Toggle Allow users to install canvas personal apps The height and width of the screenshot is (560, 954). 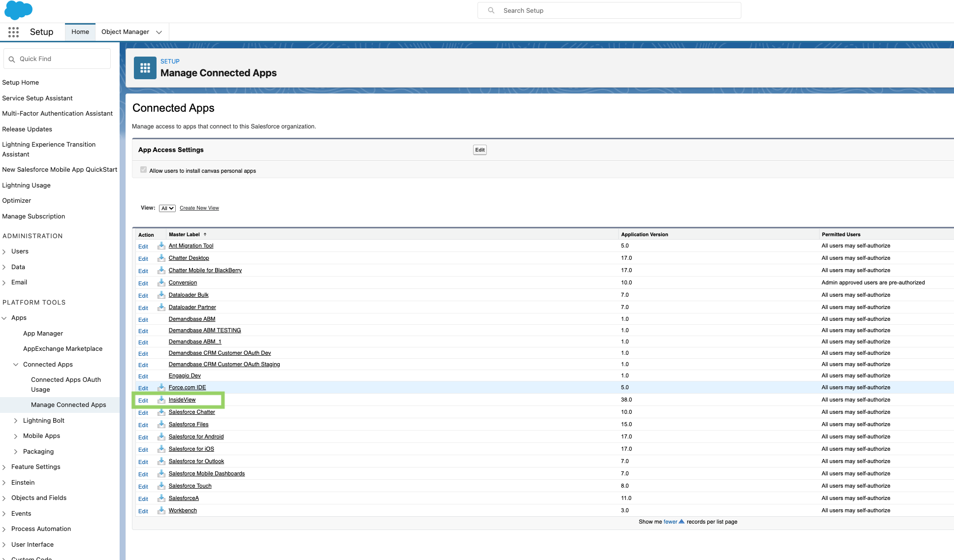click(143, 170)
